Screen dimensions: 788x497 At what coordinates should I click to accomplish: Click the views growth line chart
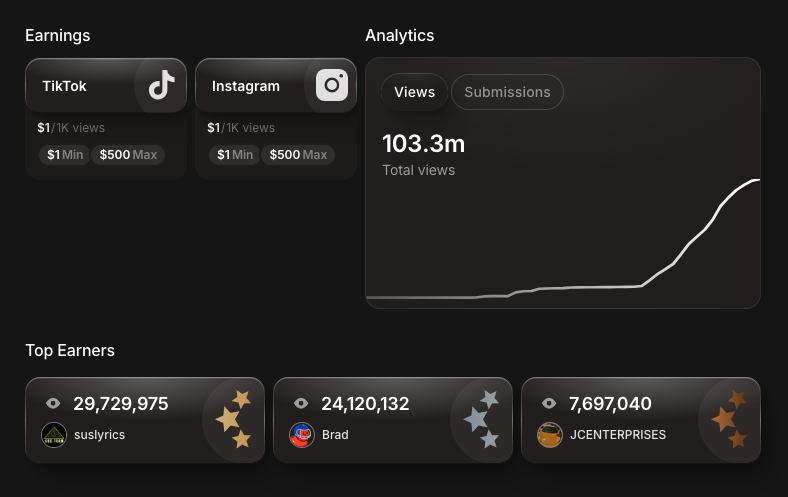pyautogui.click(x=563, y=239)
